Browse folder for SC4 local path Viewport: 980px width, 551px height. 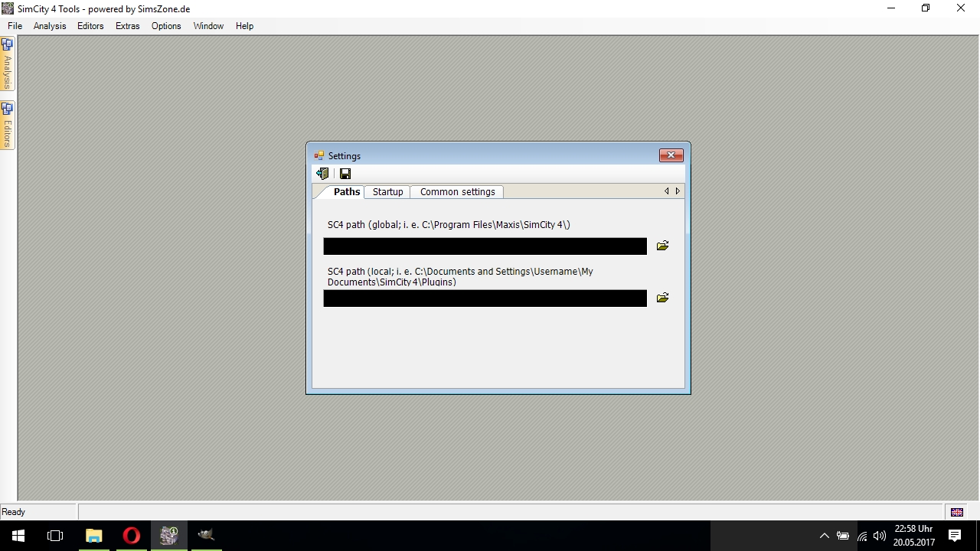[x=663, y=298]
